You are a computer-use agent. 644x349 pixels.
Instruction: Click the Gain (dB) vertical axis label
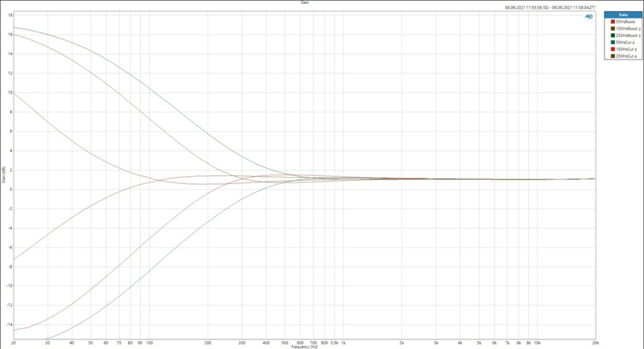[4, 174]
